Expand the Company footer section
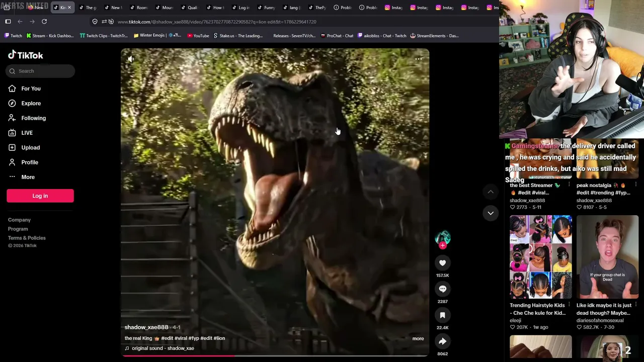644x362 pixels. pyautogui.click(x=19, y=220)
